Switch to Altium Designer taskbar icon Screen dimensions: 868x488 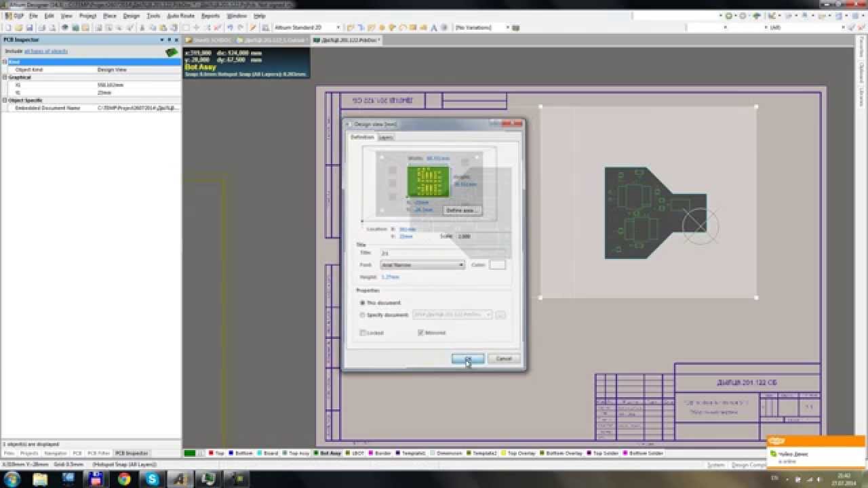point(180,479)
